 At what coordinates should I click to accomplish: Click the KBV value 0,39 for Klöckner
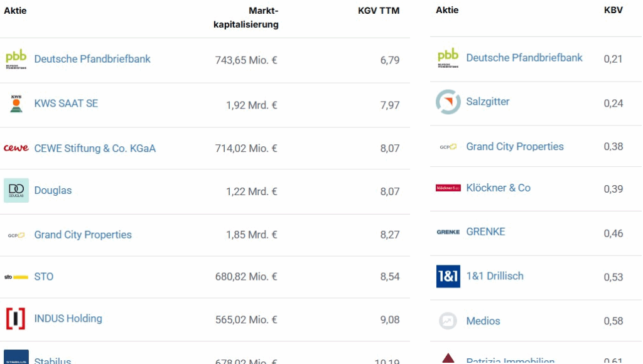[x=613, y=189]
